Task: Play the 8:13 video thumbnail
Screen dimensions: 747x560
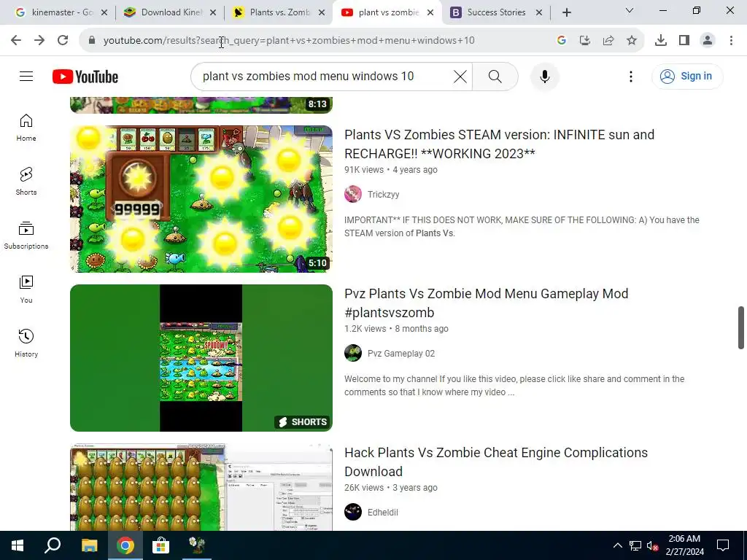Action: click(201, 105)
